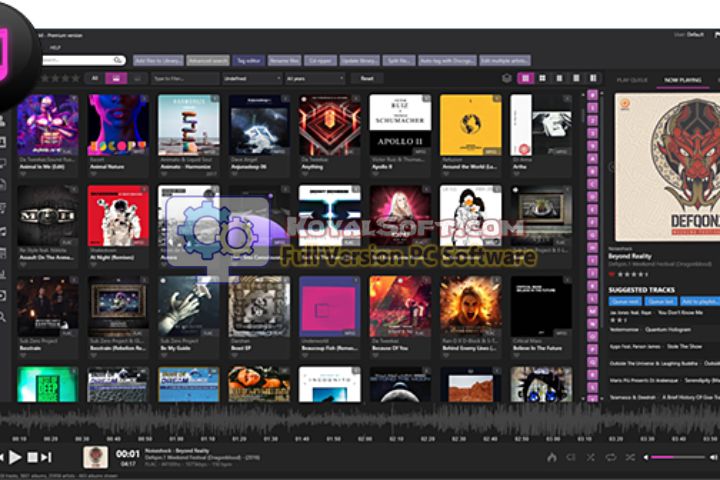
Task: Switch to the fifth split view mode
Action: point(593,79)
